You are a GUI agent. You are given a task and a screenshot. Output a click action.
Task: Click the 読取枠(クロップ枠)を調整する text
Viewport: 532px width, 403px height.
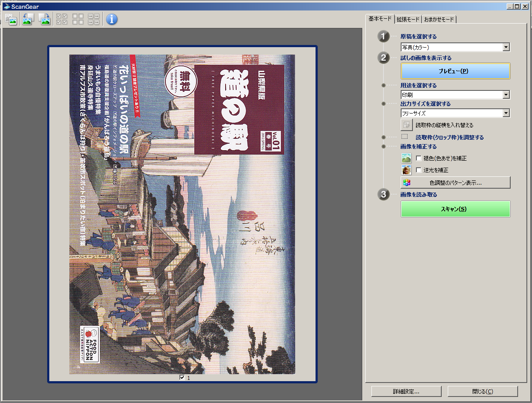450,138
